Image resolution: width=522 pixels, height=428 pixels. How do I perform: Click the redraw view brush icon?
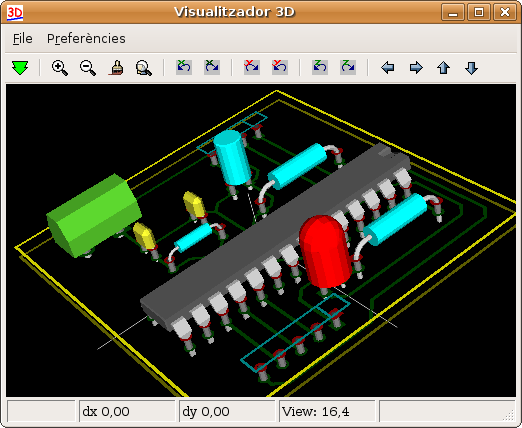pyautogui.click(x=116, y=68)
